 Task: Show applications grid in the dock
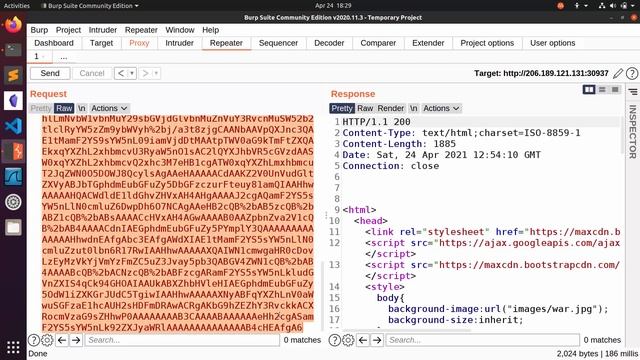[x=13, y=347]
